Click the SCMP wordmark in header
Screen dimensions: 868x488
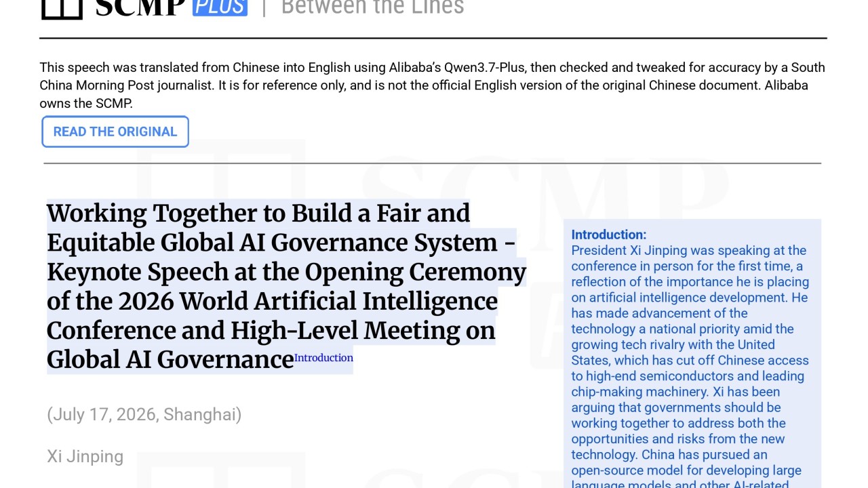(x=140, y=8)
